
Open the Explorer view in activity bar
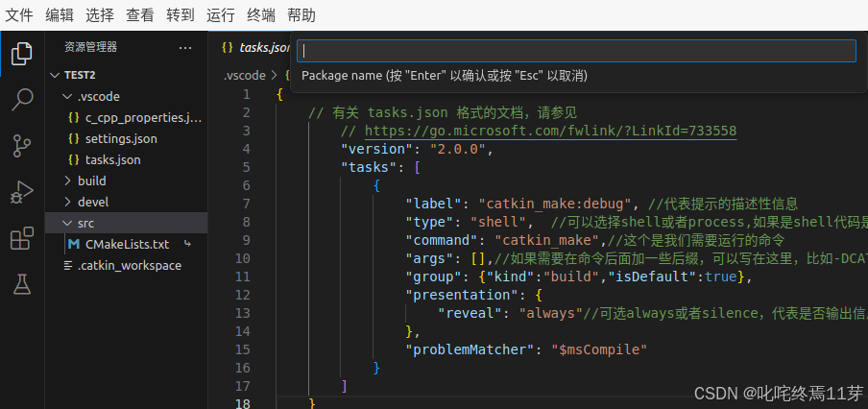click(21, 54)
